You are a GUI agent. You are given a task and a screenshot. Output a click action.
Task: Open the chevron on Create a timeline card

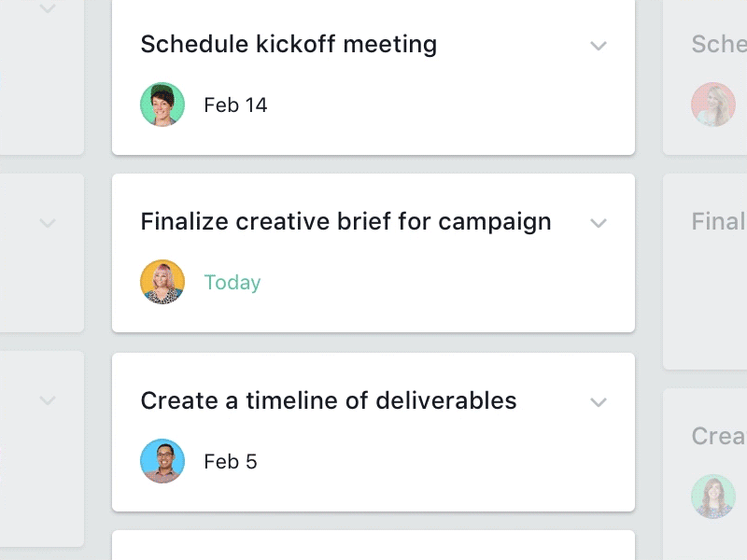pyautogui.click(x=599, y=402)
